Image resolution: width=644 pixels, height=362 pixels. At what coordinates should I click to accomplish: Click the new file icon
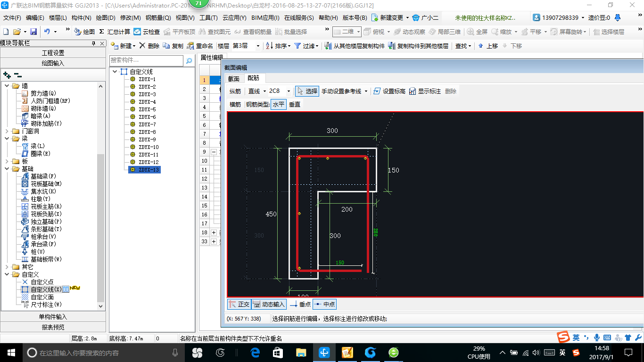pos(6,32)
